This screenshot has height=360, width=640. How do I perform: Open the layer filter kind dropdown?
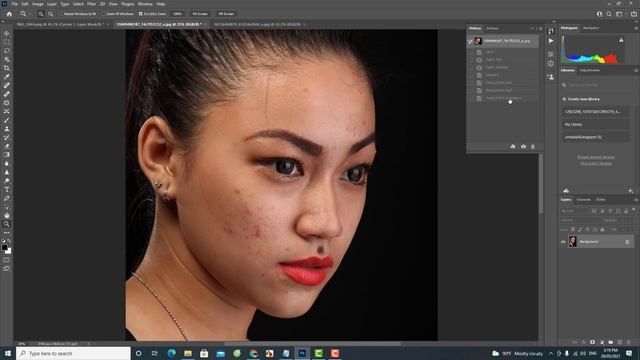[x=575, y=211]
